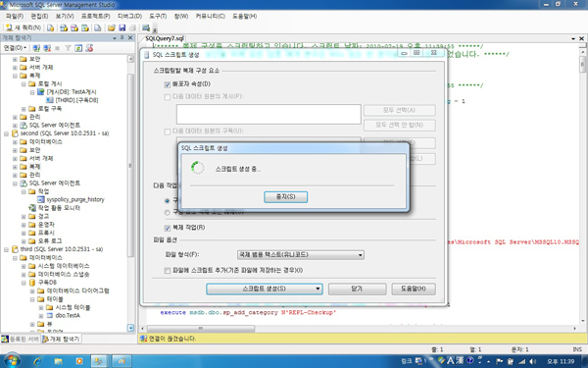Click the Windows Start orb

click(12, 361)
